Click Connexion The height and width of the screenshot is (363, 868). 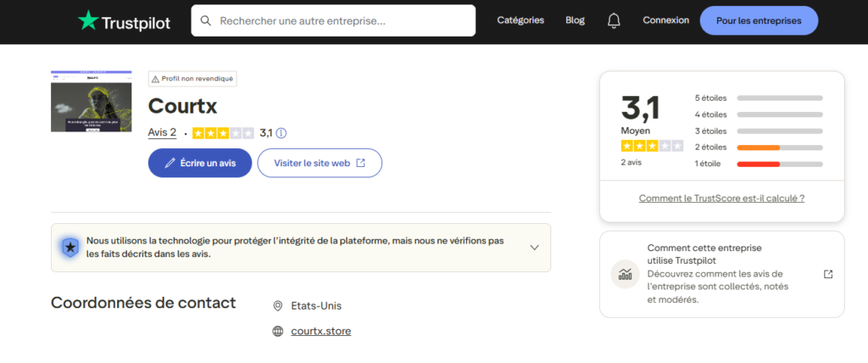[666, 20]
